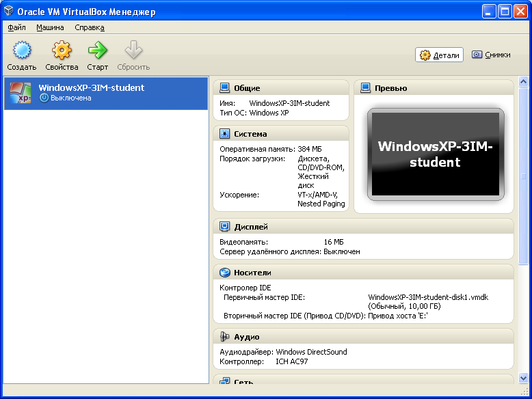The height and width of the screenshot is (399, 532).
Task: Open the Файл menu
Action: pos(16,27)
